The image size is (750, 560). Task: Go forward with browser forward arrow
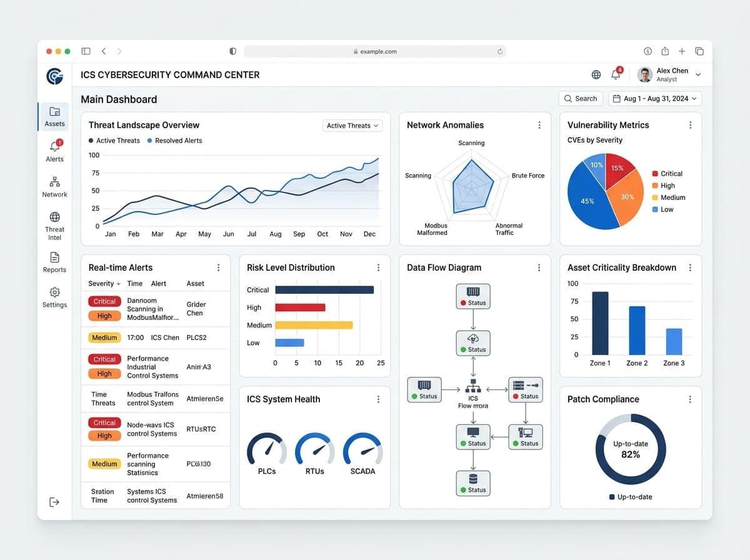(119, 51)
